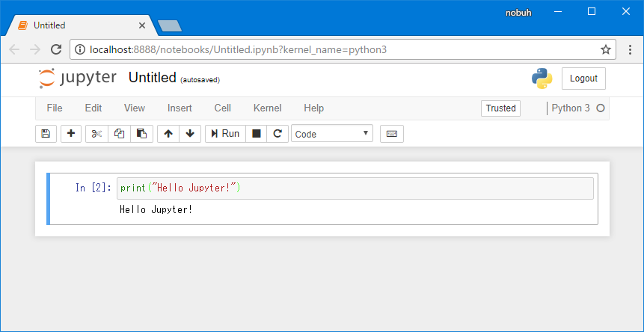644x332 pixels.
Task: Expand the Code cell type dropdown
Action: tap(332, 134)
